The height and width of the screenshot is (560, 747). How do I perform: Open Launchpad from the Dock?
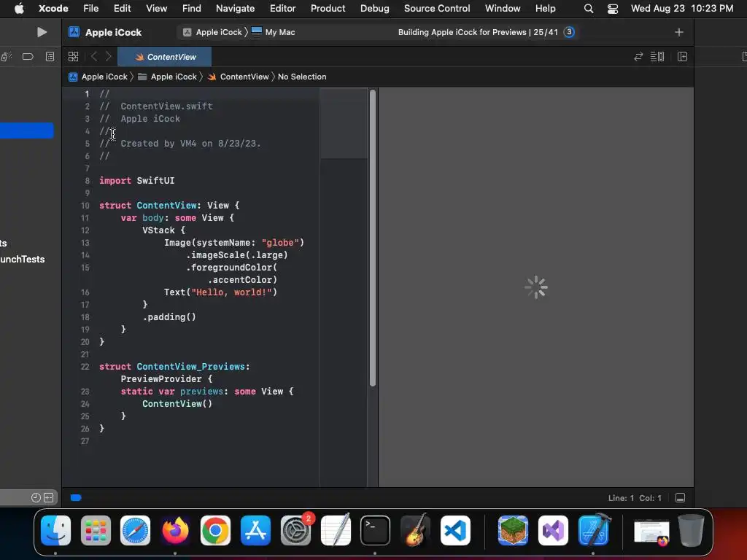click(x=96, y=531)
